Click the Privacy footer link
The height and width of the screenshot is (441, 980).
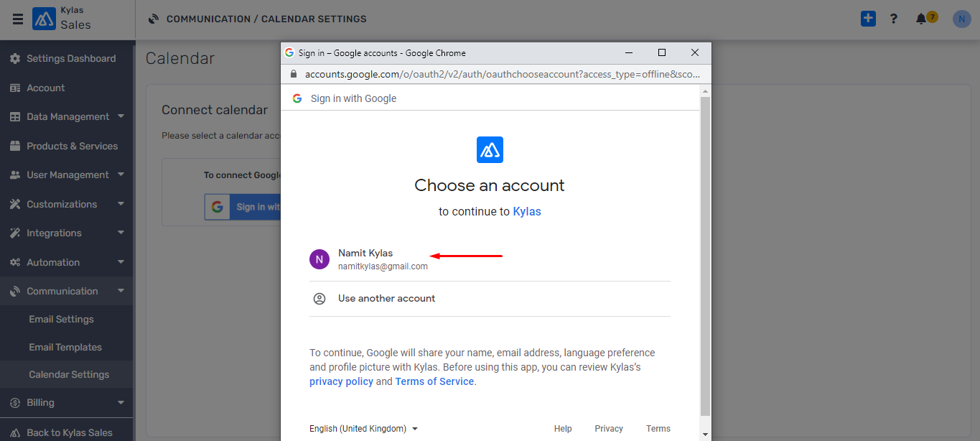tap(609, 429)
